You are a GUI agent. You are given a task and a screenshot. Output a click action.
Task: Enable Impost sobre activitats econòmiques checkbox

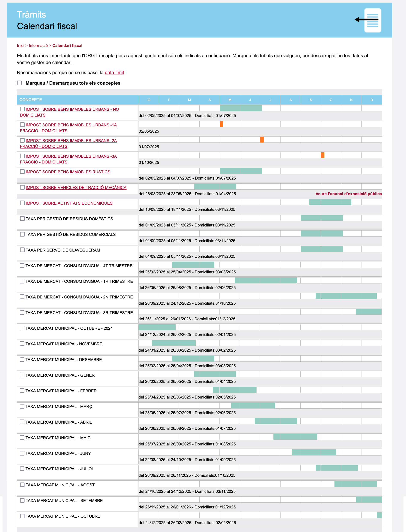(22, 203)
